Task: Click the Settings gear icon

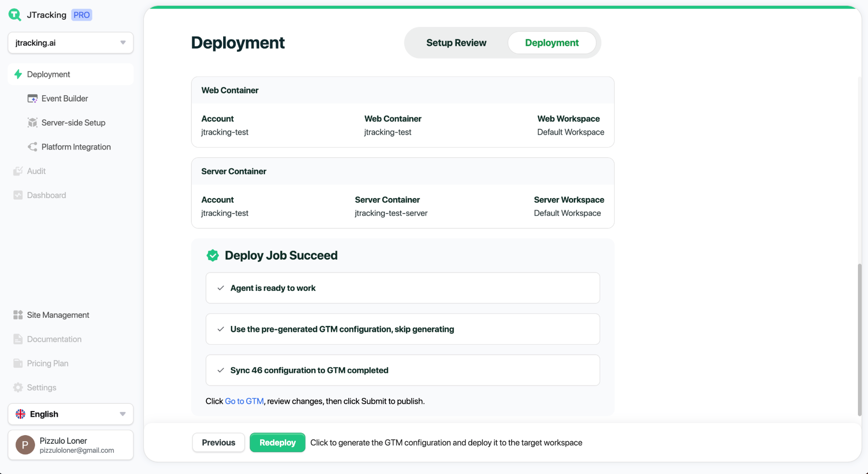Action: pyautogui.click(x=18, y=387)
